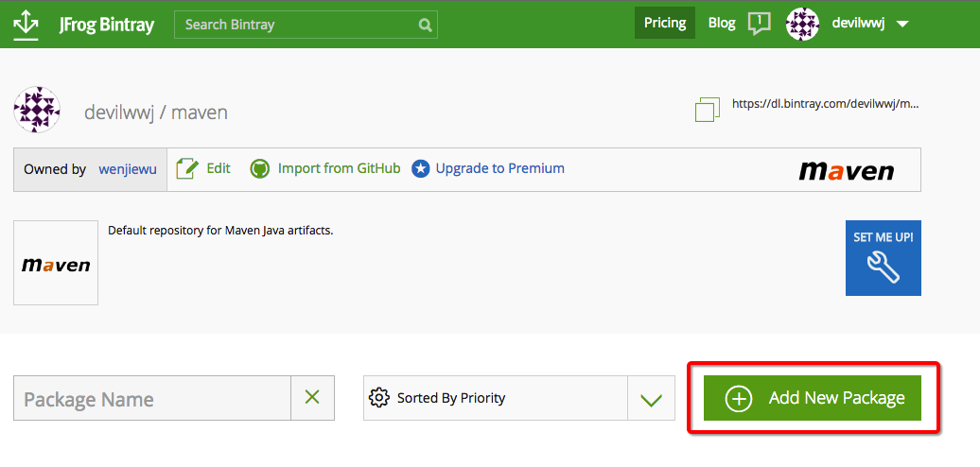Clear package name with X icon

tap(312, 398)
